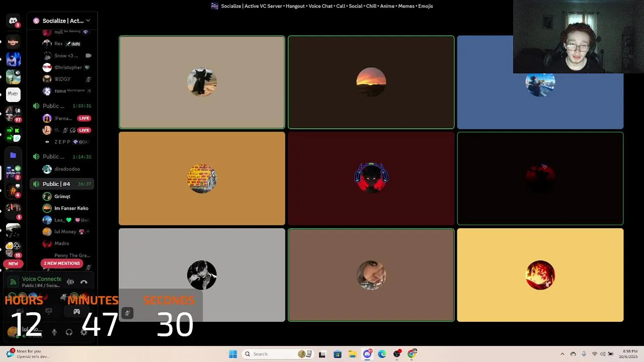Show hidden system tray icons chevron
The height and width of the screenshot is (362, 644).
click(x=562, y=354)
